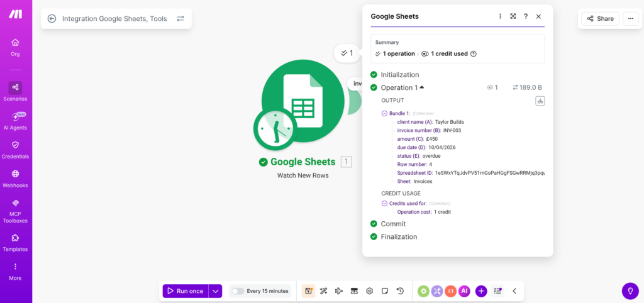Screen dimensions: 644x303
Task: Select Sheet value Invoices
Action: click(x=423, y=181)
